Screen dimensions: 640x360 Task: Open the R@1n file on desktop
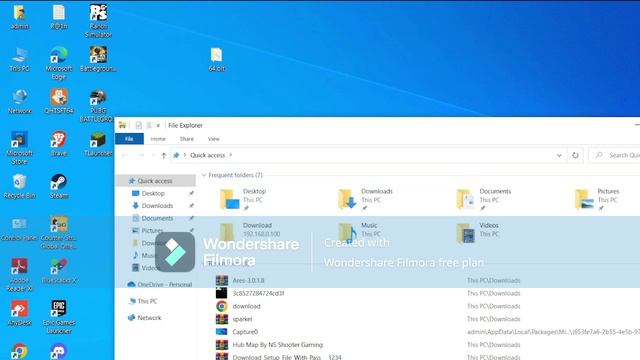(59, 16)
